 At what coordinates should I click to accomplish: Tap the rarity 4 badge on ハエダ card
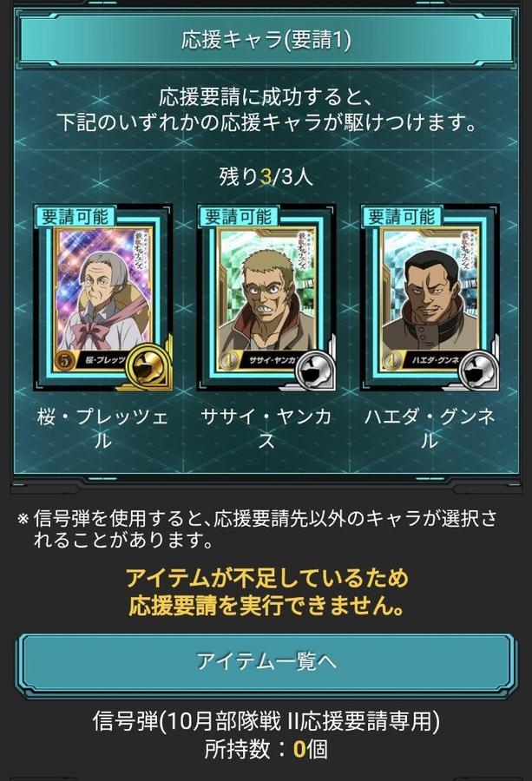click(x=392, y=360)
